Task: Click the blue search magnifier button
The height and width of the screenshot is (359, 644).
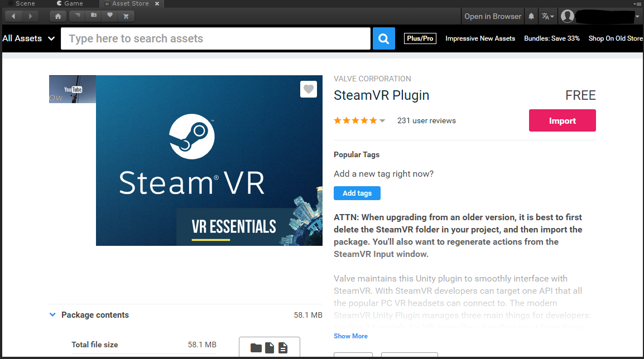Action: 383,38
